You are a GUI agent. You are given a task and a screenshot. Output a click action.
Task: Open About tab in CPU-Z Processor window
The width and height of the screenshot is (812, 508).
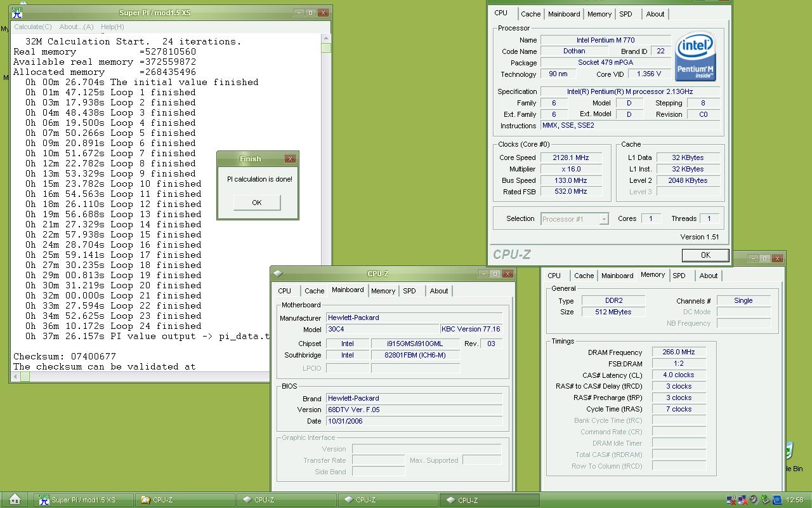(x=655, y=14)
